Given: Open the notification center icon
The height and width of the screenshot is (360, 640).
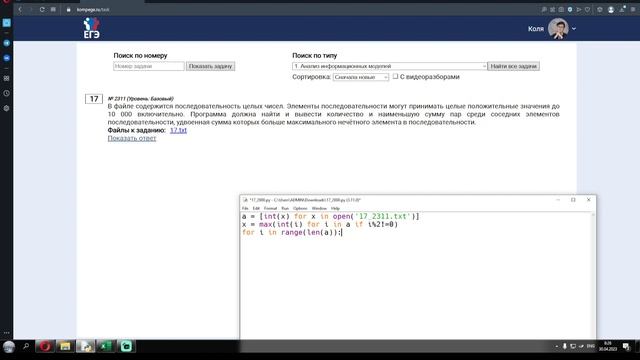Looking at the screenshot, I should [627, 347].
